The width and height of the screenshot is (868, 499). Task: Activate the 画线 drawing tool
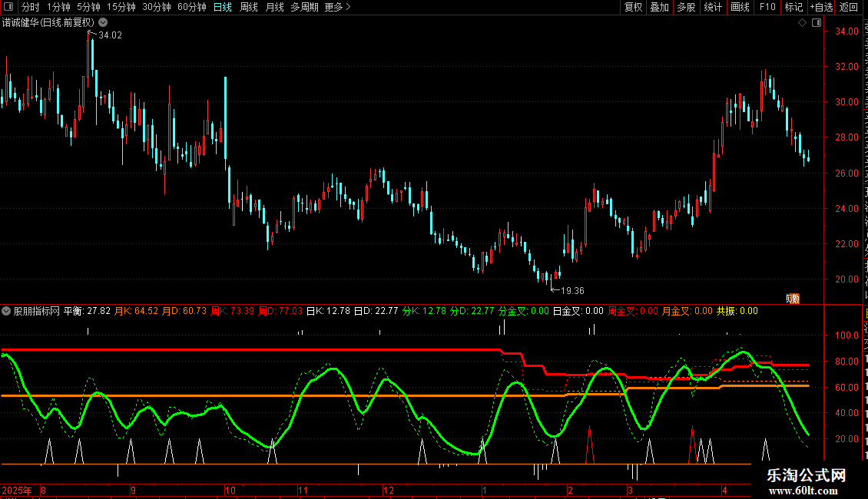740,7
